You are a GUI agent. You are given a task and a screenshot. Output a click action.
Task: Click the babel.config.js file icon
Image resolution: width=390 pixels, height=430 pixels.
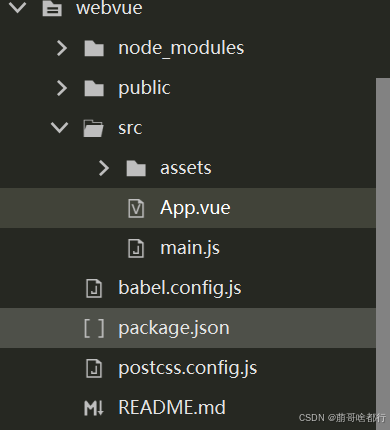coord(94,288)
